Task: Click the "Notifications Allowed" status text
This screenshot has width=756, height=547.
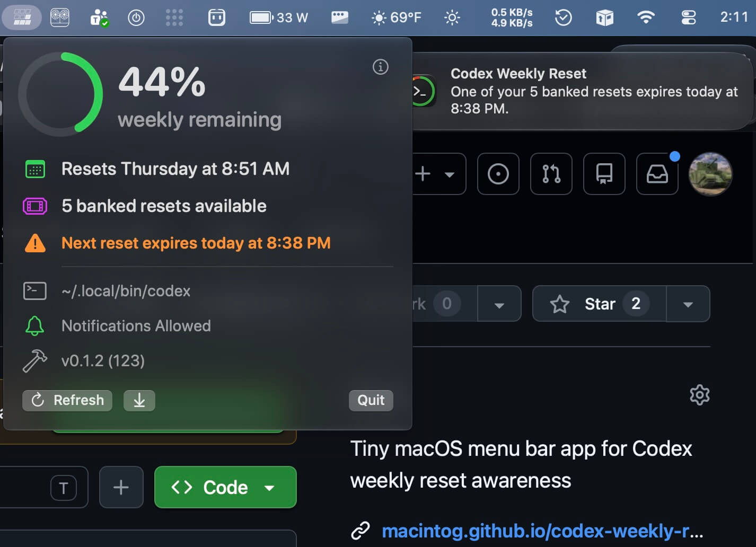Action: 136,325
